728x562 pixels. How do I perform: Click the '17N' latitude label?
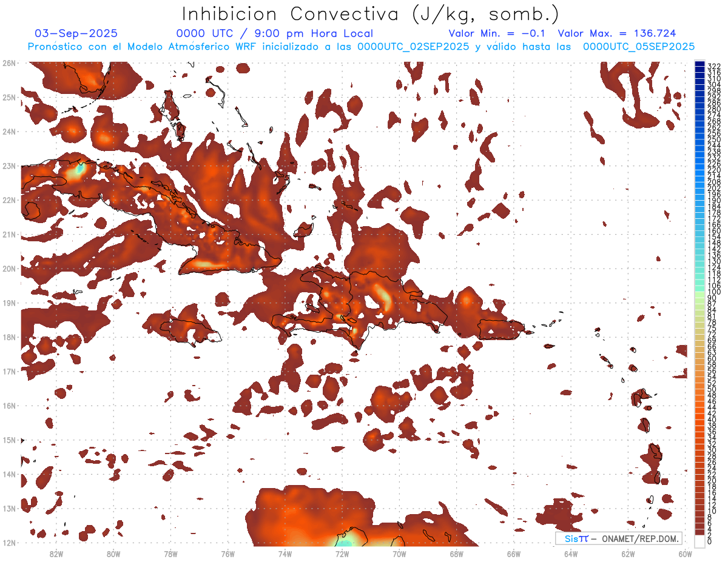tap(9, 372)
